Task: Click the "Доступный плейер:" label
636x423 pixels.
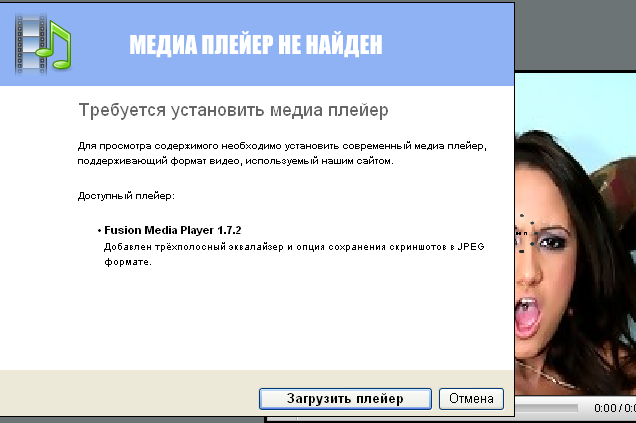Action: 126,196
